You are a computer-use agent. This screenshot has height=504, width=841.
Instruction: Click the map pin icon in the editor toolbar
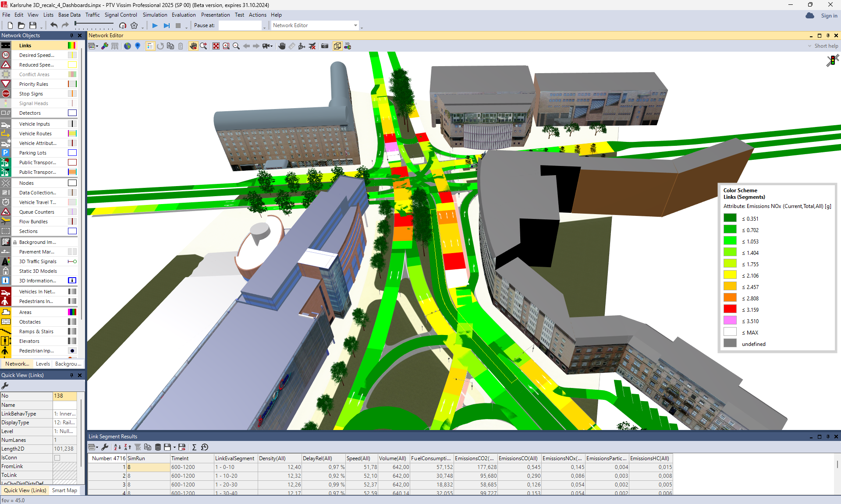coord(138,46)
